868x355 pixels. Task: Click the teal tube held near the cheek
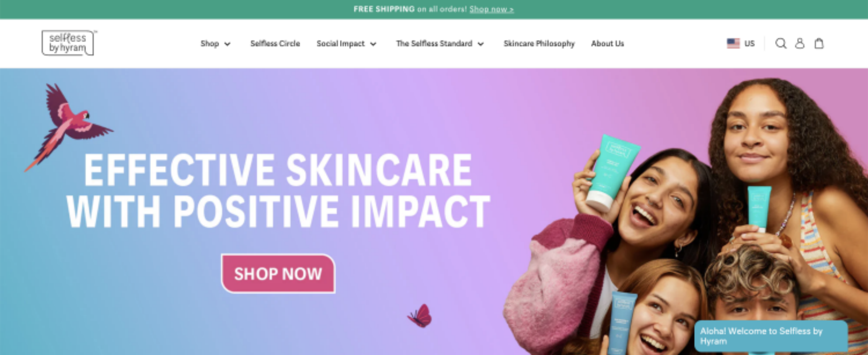coord(613,172)
